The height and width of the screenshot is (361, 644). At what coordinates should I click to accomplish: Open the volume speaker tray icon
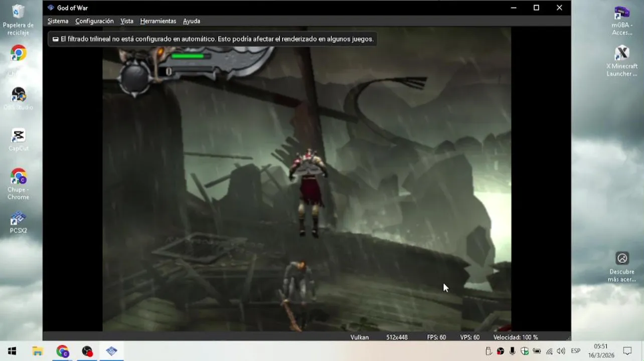click(561, 351)
